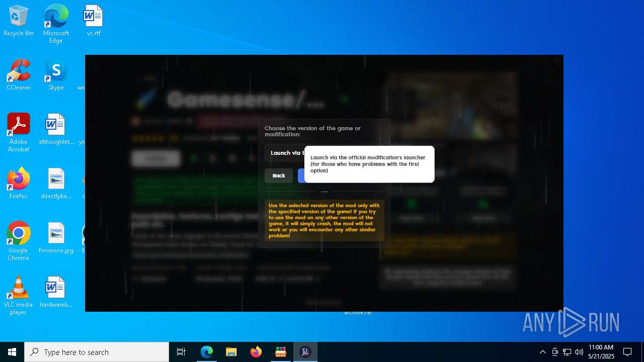Open the volume control tray icon
This screenshot has height=362, width=644.
tap(579, 352)
